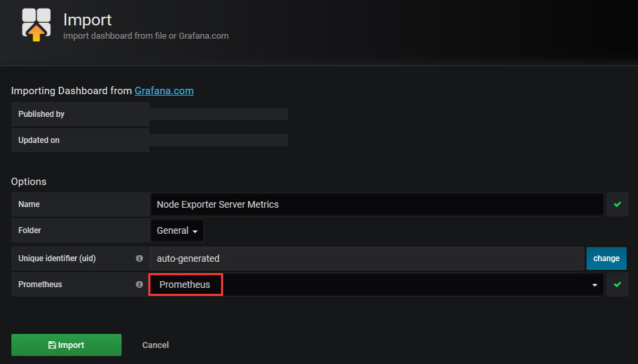Click the green checkmark next to Name field
Screen dimensions: 638x364
pos(617,204)
